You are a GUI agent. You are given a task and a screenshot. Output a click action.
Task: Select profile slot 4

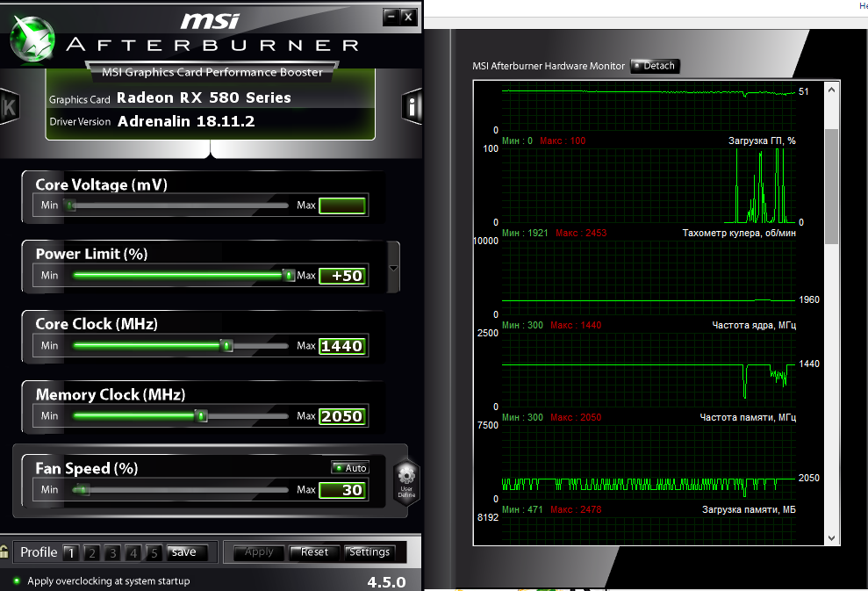(x=133, y=552)
